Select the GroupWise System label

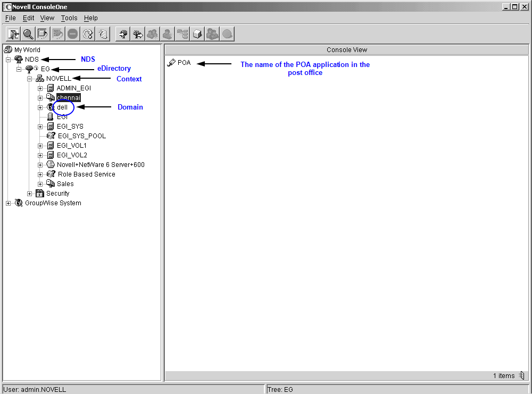pyautogui.click(x=53, y=203)
